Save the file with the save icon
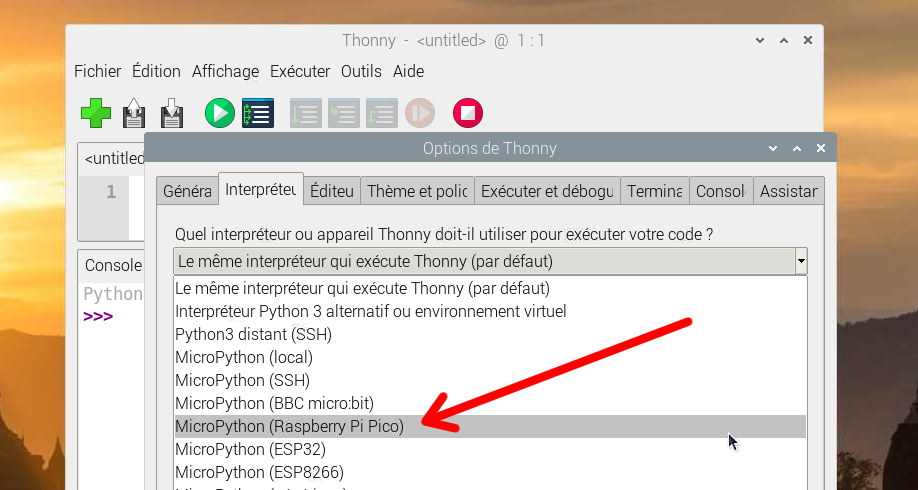Screen dimensions: 918x490 click(x=172, y=113)
